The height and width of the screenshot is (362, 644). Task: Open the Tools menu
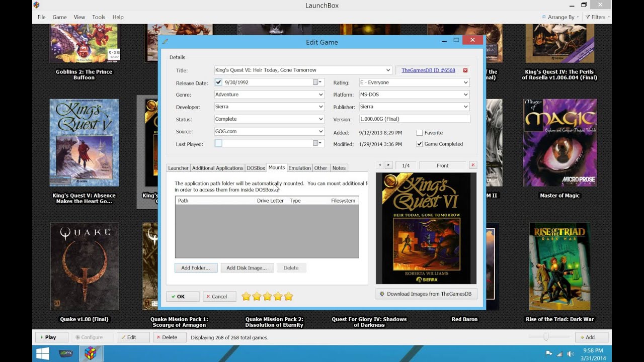click(x=99, y=17)
